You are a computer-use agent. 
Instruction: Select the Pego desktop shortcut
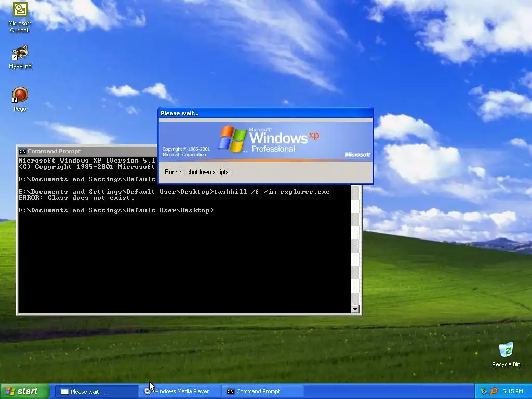click(20, 99)
